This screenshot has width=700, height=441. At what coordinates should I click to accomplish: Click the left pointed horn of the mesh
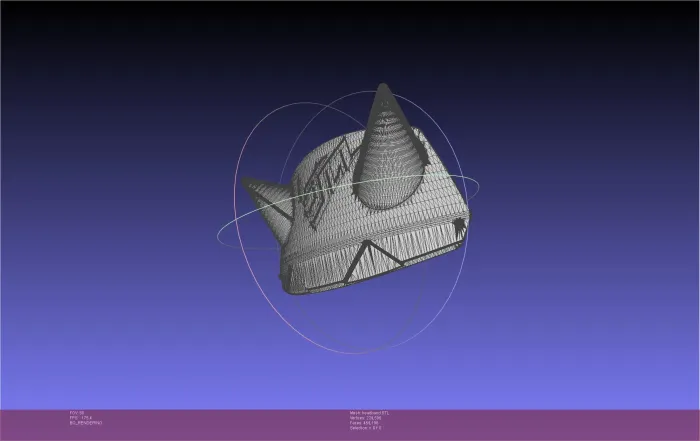tap(248, 183)
